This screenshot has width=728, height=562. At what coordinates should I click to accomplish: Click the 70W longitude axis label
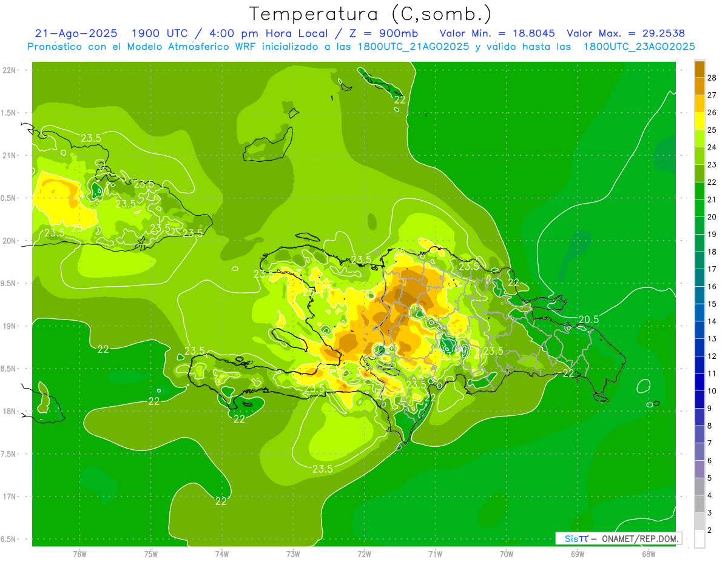tap(507, 554)
